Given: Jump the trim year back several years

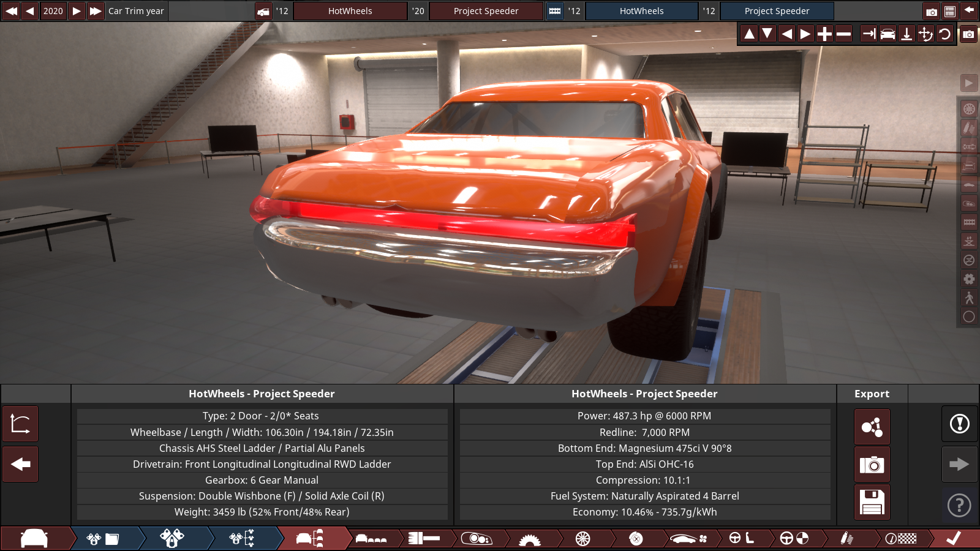Looking at the screenshot, I should [x=11, y=11].
